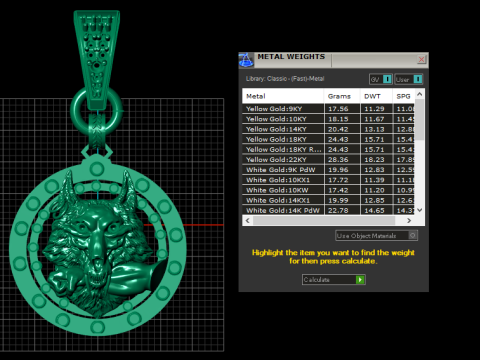This screenshot has width=480, height=360.
Task: Select the Yellow Gold:14KY row
Action: tap(328, 129)
